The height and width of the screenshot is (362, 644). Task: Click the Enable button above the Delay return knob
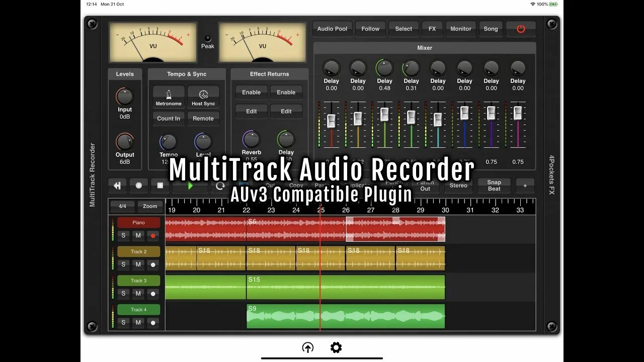pos(286,93)
